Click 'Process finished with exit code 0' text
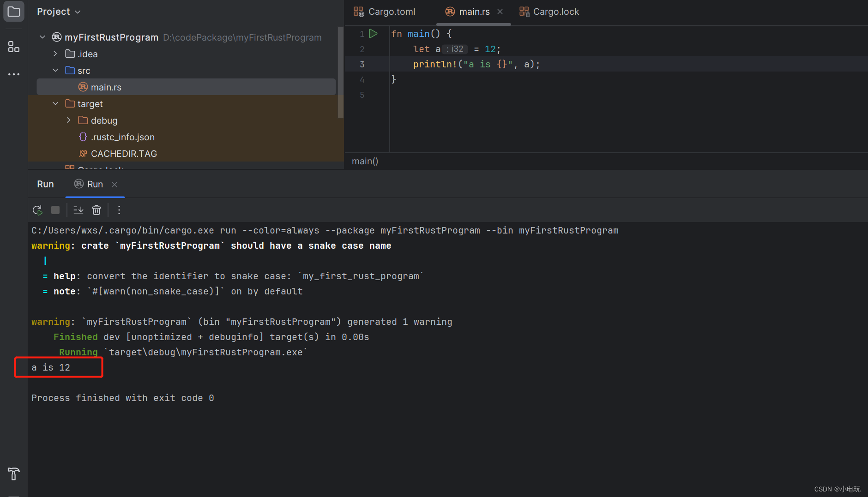The width and height of the screenshot is (868, 497). (x=123, y=398)
